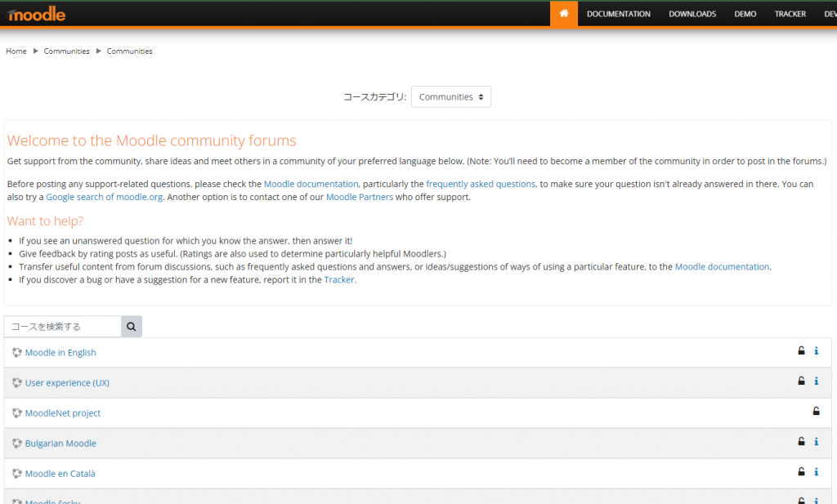
Task: Click the course icon beside MoodleNet project
Action: pos(17,413)
